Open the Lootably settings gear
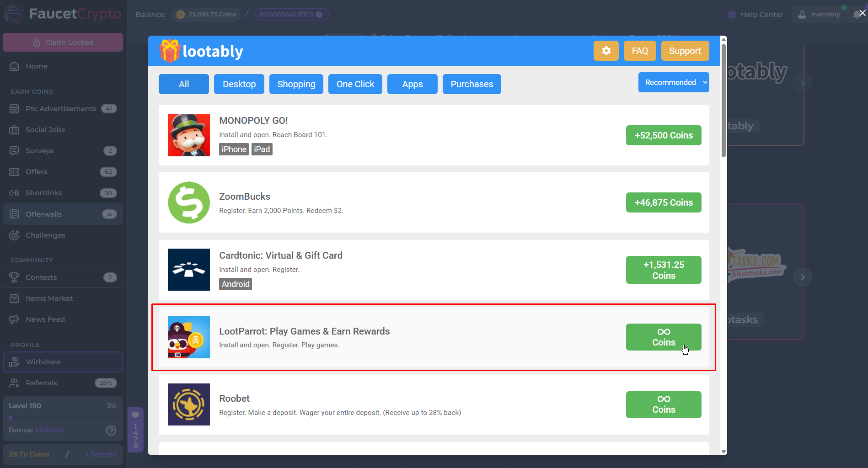The height and width of the screenshot is (468, 868). [x=606, y=51]
